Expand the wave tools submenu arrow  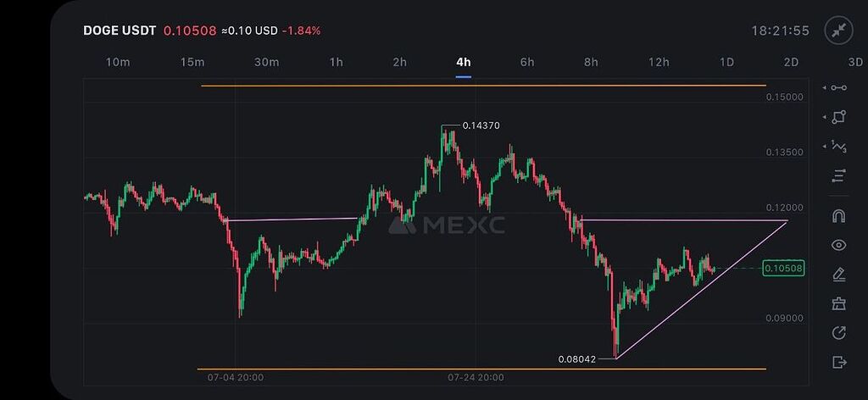pyautogui.click(x=825, y=146)
